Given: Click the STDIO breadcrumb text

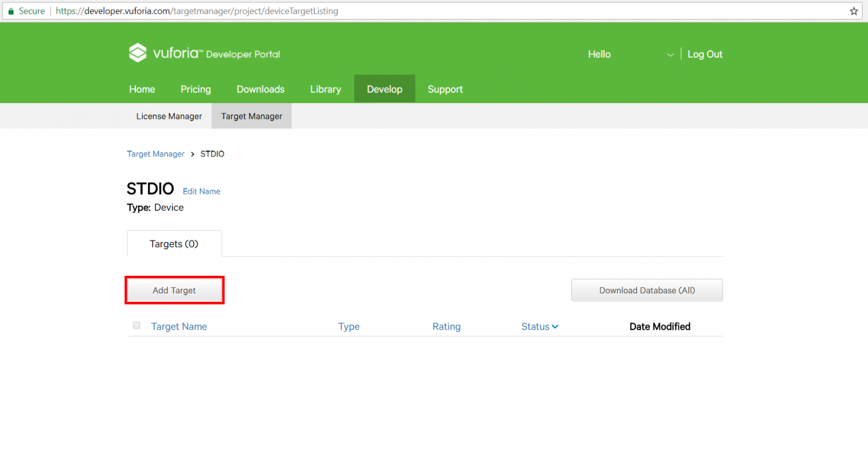Looking at the screenshot, I should [212, 154].
